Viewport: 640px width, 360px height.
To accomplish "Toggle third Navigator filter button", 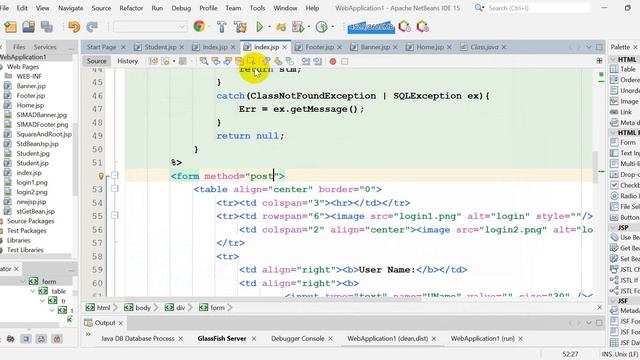I will tap(41, 339).
